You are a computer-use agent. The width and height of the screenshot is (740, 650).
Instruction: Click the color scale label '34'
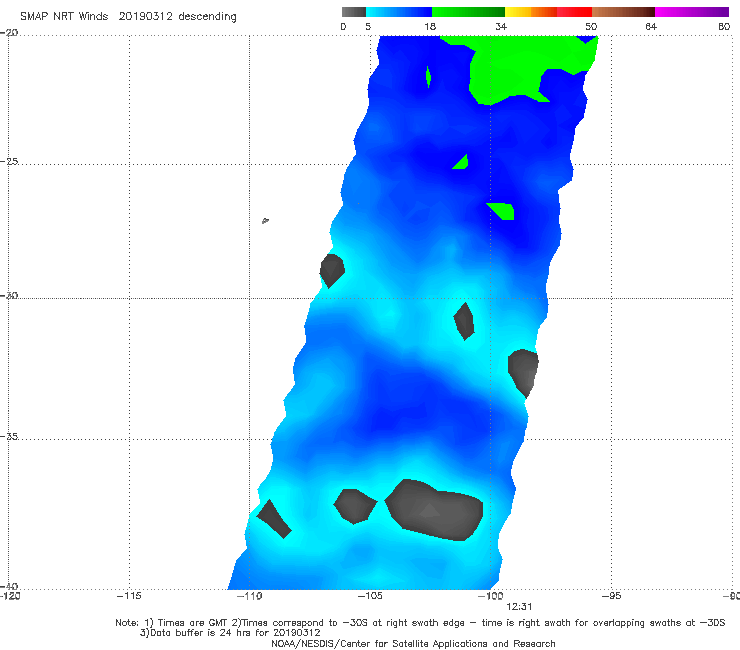pos(501,27)
